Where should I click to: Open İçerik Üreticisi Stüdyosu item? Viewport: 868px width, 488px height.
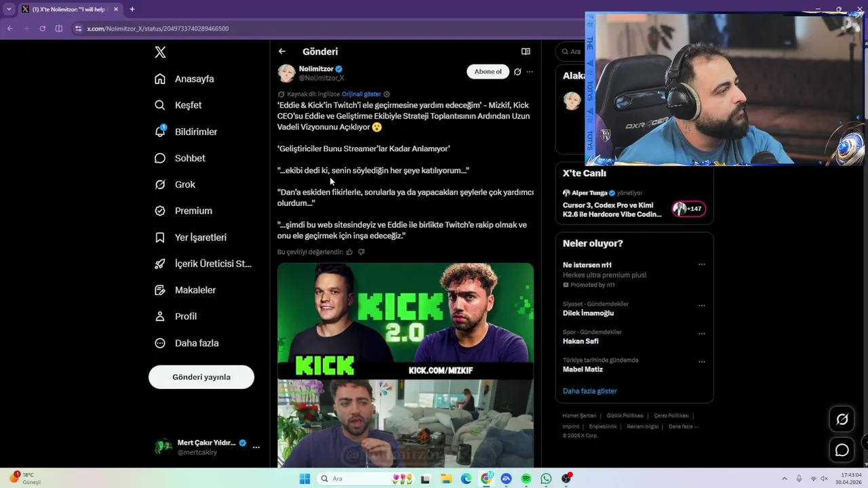tap(203, 264)
